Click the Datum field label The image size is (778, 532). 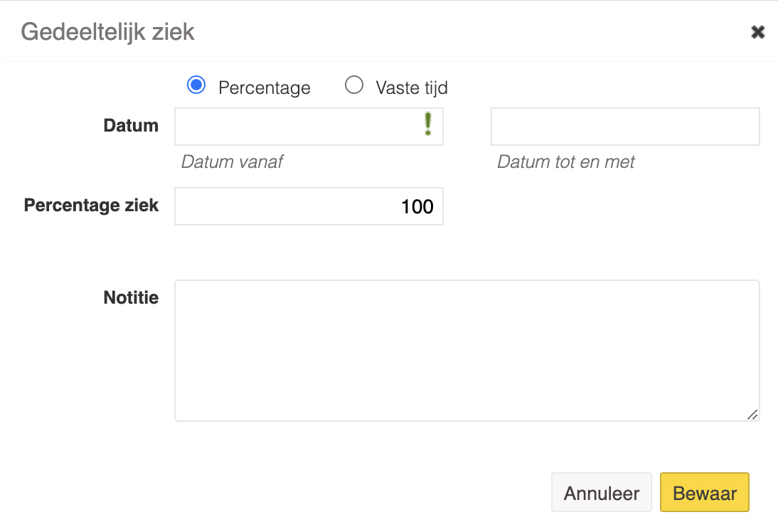point(131,126)
